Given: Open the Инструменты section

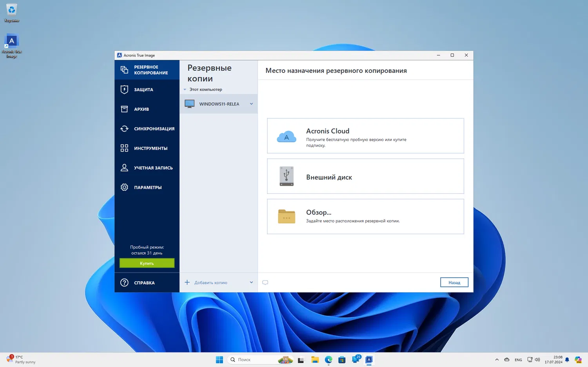Looking at the screenshot, I should click(x=147, y=148).
